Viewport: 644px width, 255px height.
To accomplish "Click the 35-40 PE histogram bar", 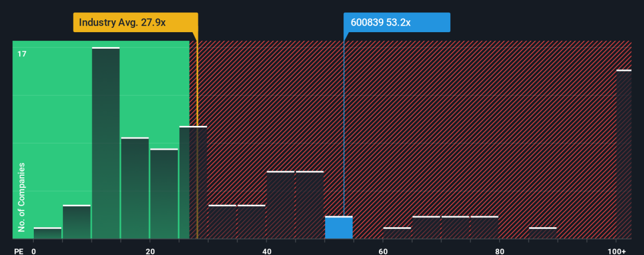I will tap(251, 222).
